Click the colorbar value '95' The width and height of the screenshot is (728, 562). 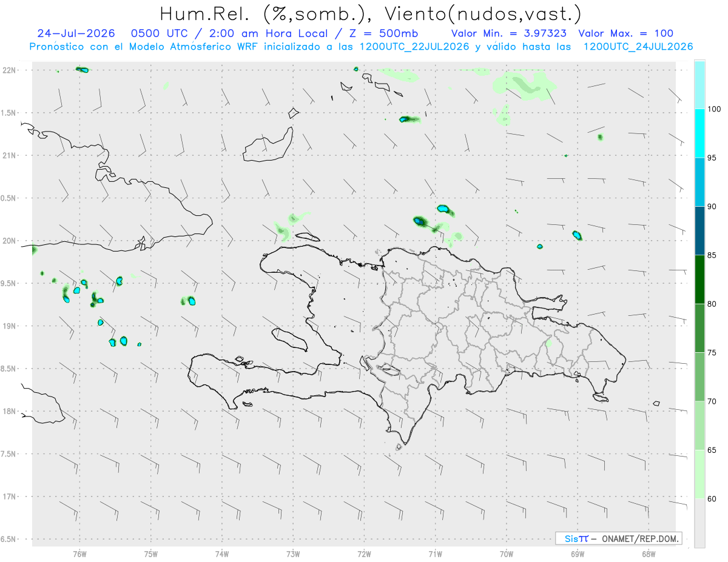click(x=712, y=158)
